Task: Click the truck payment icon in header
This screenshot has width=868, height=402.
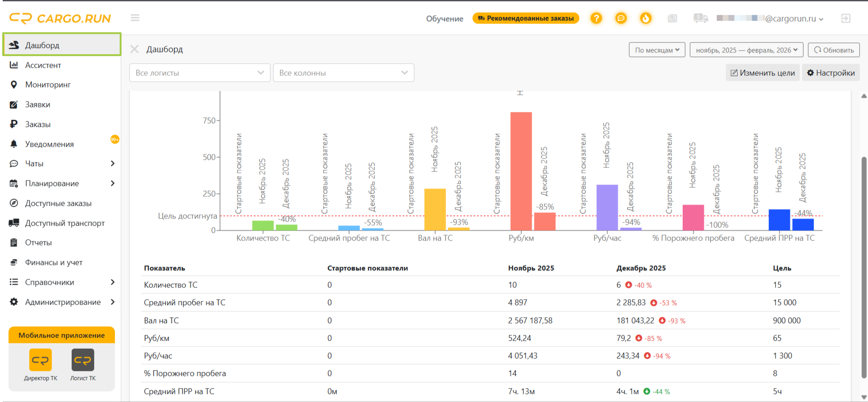Action: point(700,18)
